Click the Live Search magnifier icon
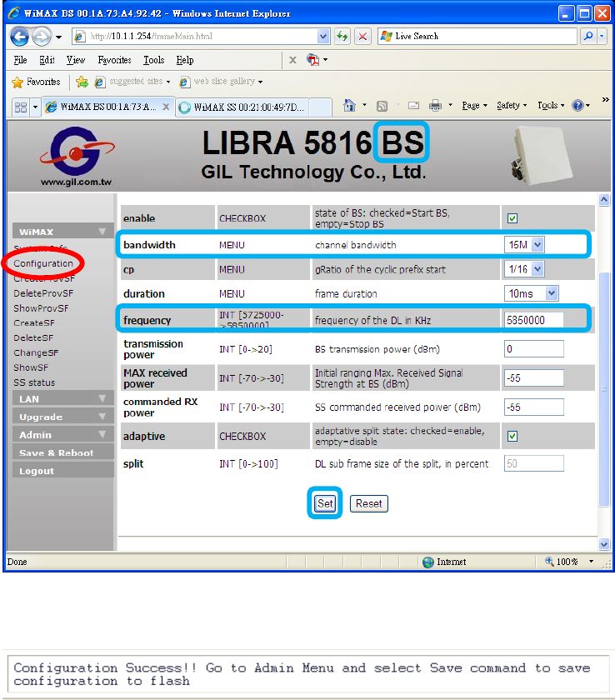Viewport: 615px width, 700px height. 588,36
